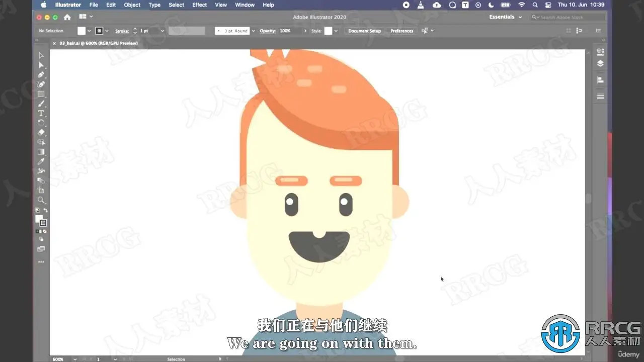
Task: Toggle drawing mode below the color swatches
Action: coord(41,239)
